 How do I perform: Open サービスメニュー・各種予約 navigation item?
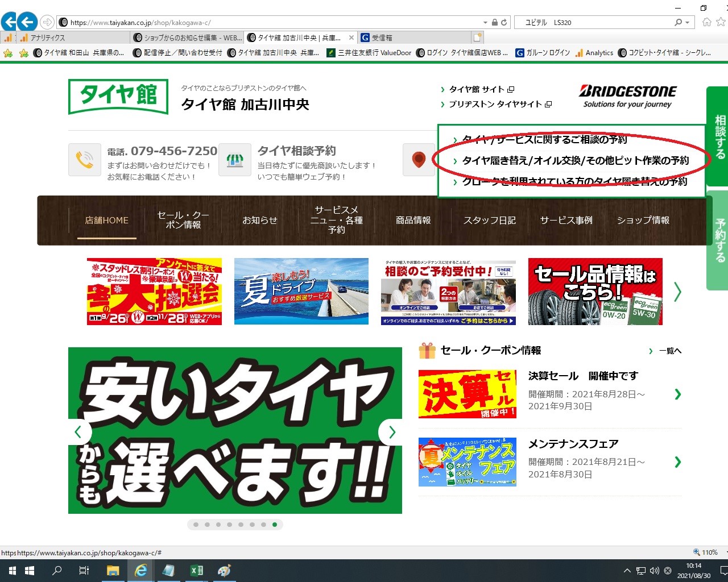point(337,221)
